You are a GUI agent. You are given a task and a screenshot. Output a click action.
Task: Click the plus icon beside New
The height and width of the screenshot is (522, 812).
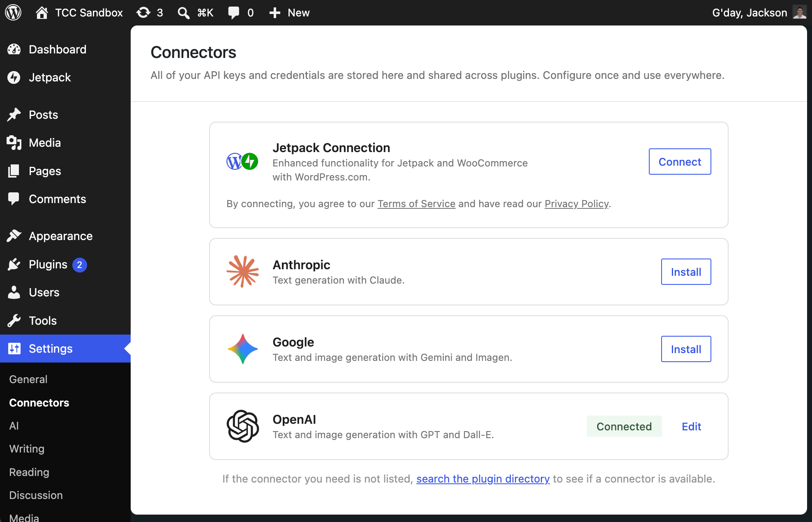(x=275, y=13)
